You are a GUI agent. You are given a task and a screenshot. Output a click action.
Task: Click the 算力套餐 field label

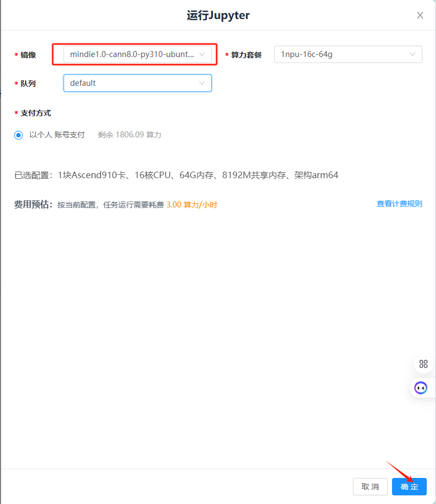pos(246,55)
